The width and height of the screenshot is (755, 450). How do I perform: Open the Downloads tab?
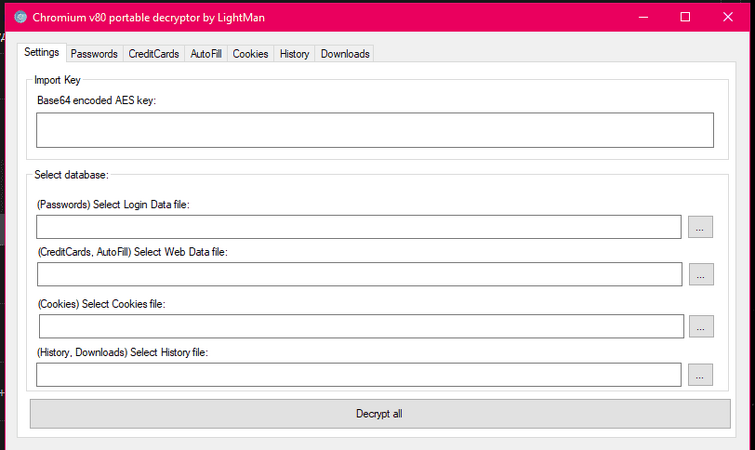pyautogui.click(x=345, y=54)
